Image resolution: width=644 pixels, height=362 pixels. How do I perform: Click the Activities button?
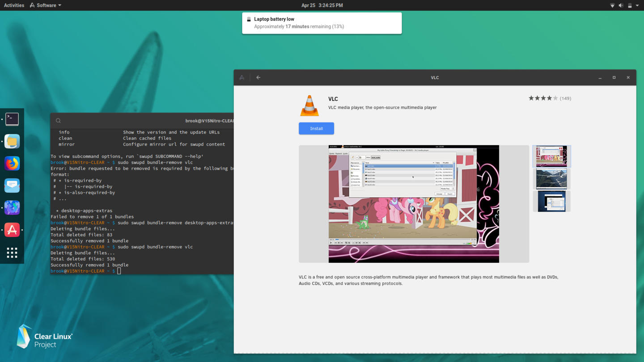point(14,5)
